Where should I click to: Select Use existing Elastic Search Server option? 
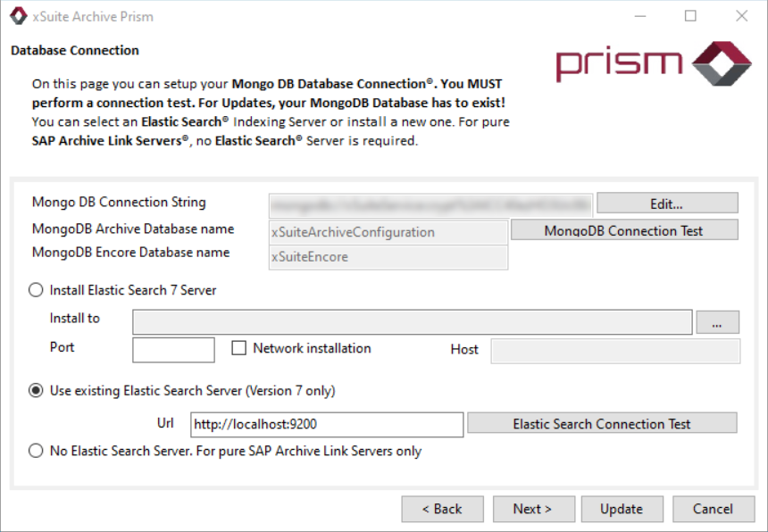tap(37, 391)
